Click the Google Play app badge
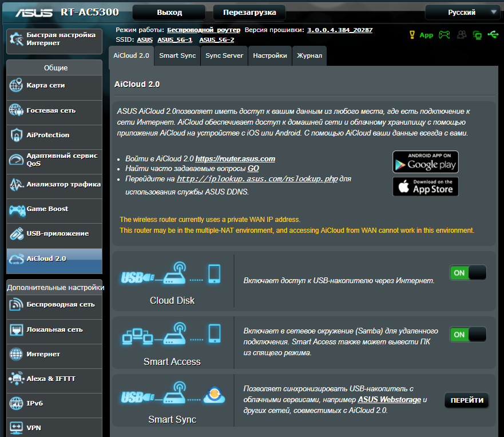This screenshot has width=504, height=437. (x=425, y=162)
